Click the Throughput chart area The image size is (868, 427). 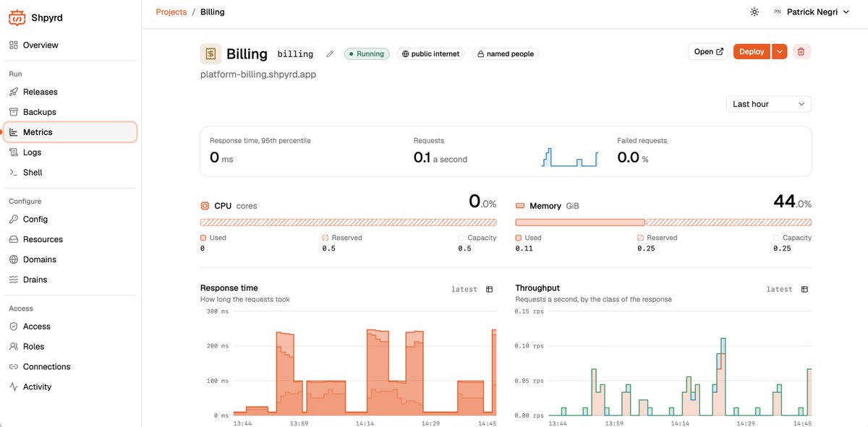pyautogui.click(x=680, y=363)
